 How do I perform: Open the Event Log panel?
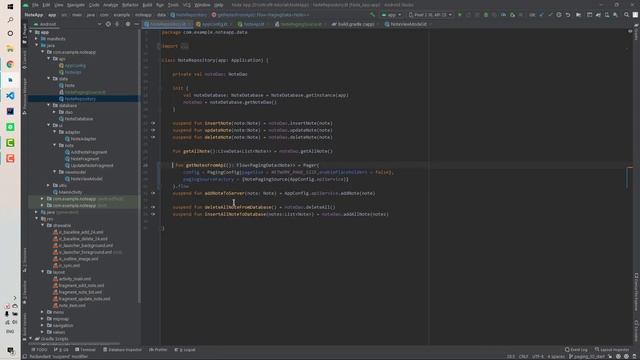coord(576,350)
